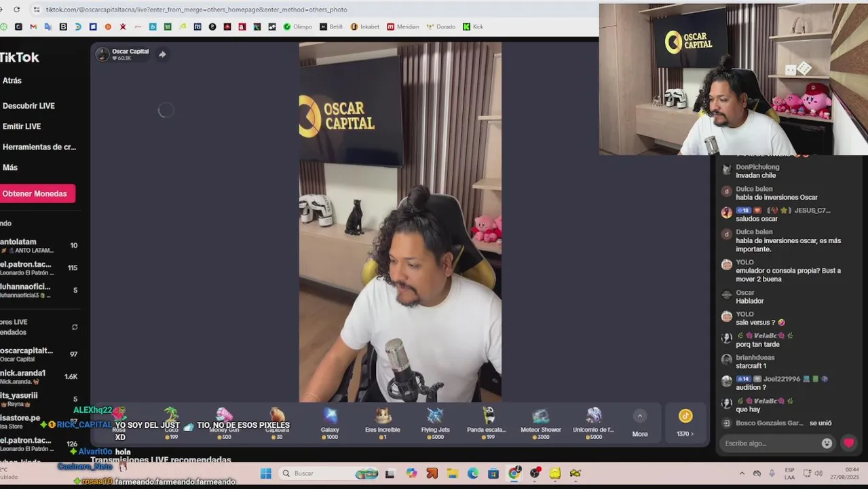This screenshot has width=868, height=489.
Task: Click 'Bosco Gonzales Gar...' joined notice
Action: [x=778, y=423]
